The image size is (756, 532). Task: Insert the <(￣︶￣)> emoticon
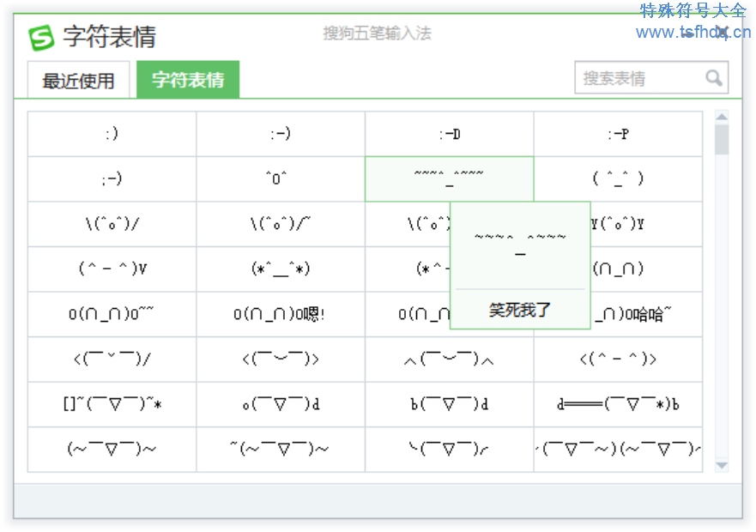pyautogui.click(x=281, y=360)
